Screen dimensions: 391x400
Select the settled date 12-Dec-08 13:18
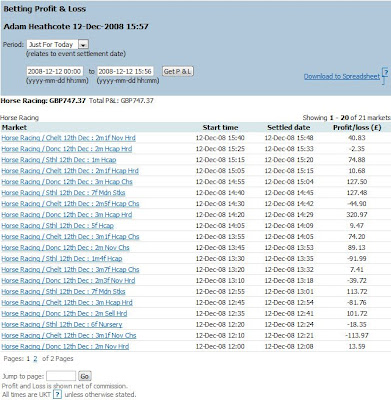pos(289,281)
